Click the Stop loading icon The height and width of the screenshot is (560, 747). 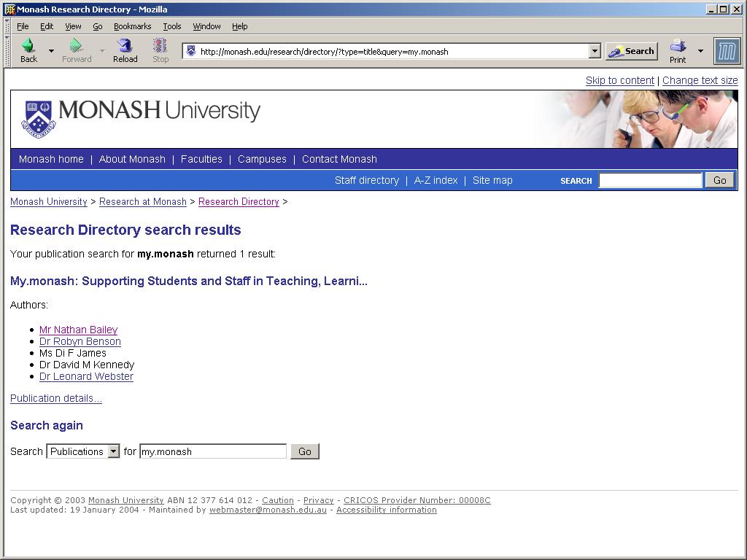[x=160, y=45]
